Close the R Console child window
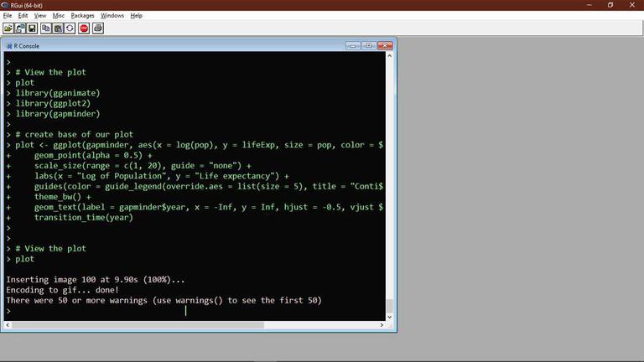Image resolution: width=644 pixels, height=362 pixels. tap(385, 45)
